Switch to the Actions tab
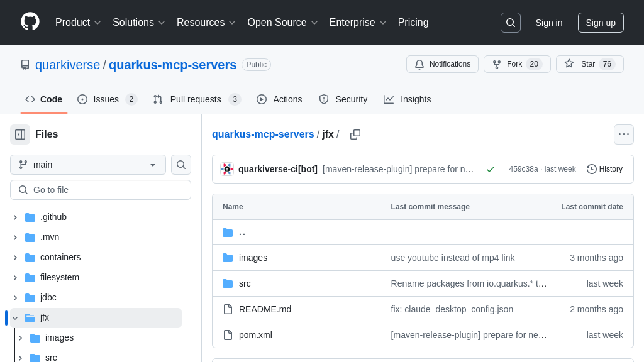644x362 pixels. (279, 99)
